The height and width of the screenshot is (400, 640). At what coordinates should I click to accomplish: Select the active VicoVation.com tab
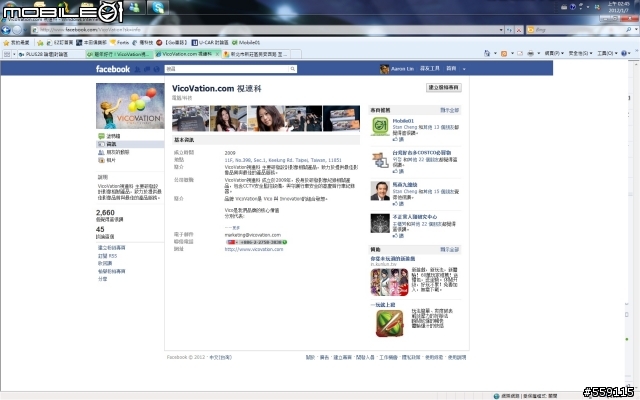(x=187, y=53)
